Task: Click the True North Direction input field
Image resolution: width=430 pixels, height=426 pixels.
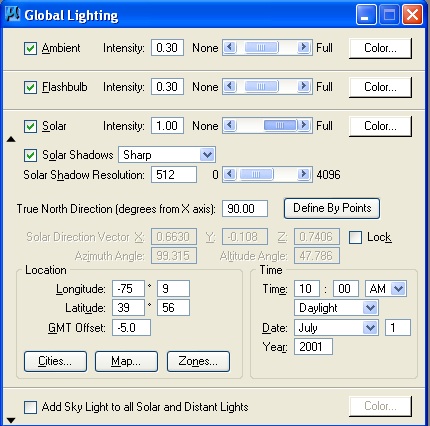Action: [x=245, y=209]
